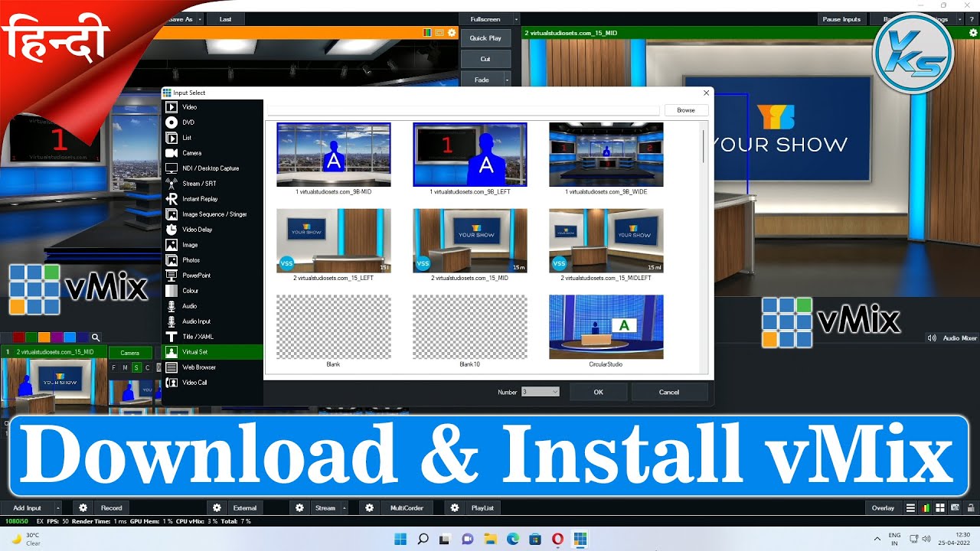Open the Fade transition dropdown arrow
Screen dimensions: 980x551
coord(507,80)
